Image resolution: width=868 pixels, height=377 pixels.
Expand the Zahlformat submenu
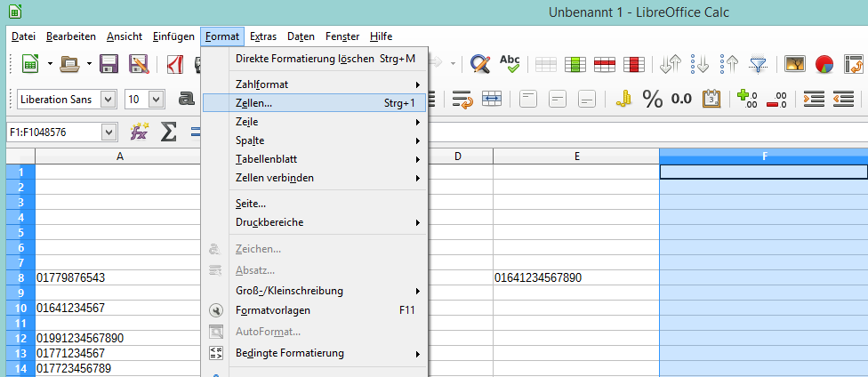(x=315, y=84)
